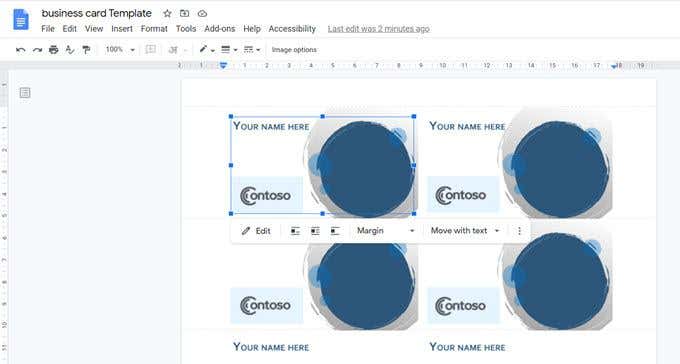Click the move to folder icon

click(184, 13)
